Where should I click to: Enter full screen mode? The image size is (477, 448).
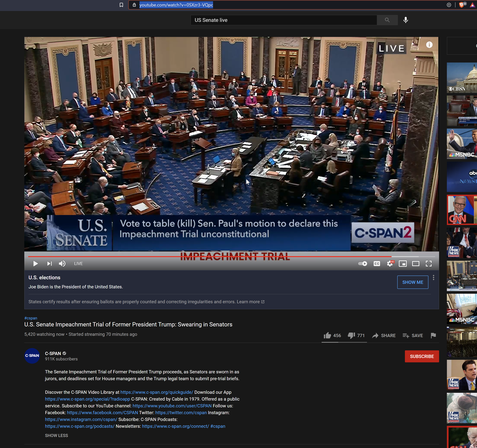[429, 264]
